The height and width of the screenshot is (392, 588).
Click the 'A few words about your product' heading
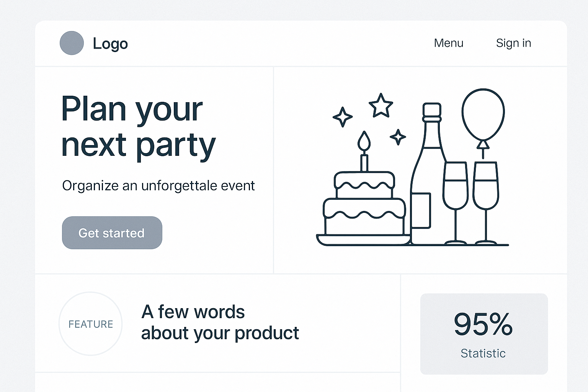click(220, 322)
